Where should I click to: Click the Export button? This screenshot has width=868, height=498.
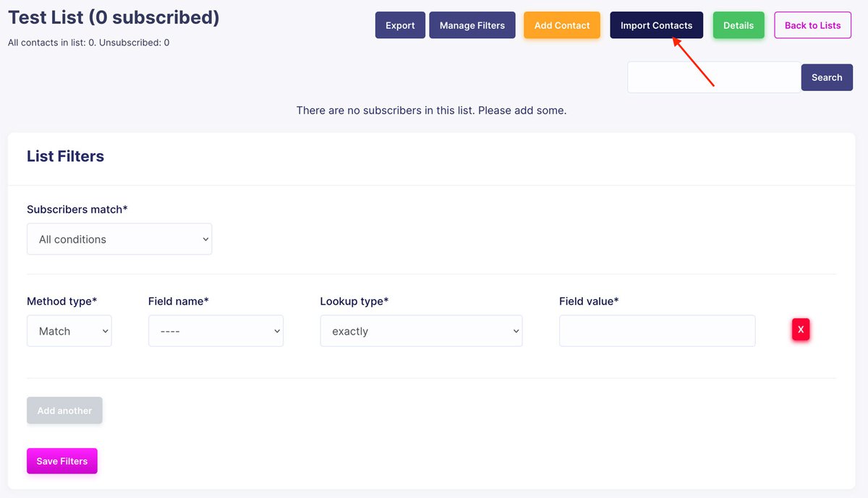[400, 25]
